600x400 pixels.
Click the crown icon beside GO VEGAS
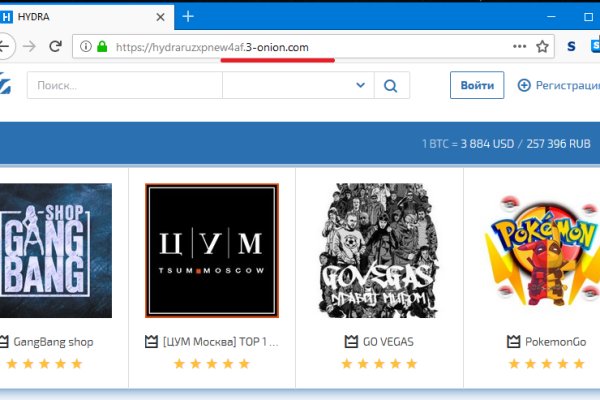point(350,341)
